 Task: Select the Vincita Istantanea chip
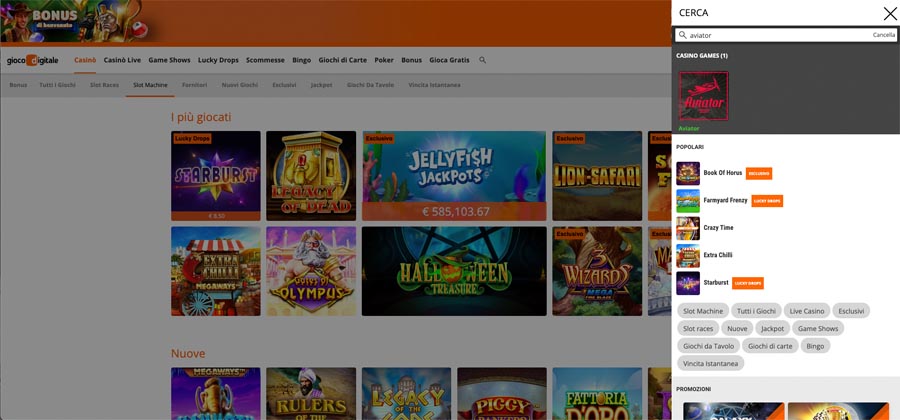[711, 363]
